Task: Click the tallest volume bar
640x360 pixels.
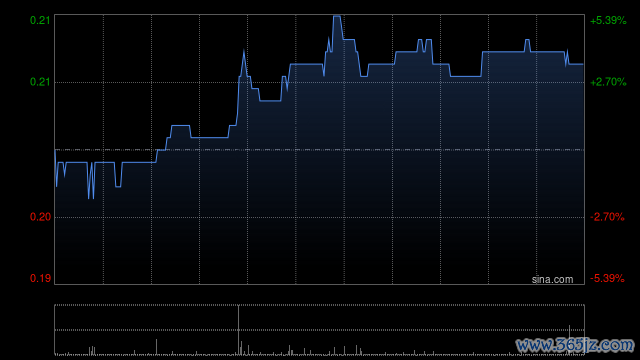Action: [238, 329]
